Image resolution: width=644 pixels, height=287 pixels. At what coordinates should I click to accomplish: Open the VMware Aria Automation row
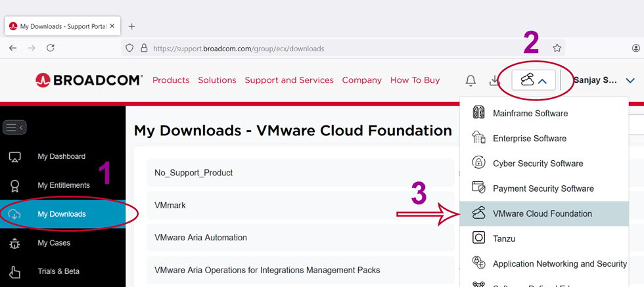click(x=300, y=237)
